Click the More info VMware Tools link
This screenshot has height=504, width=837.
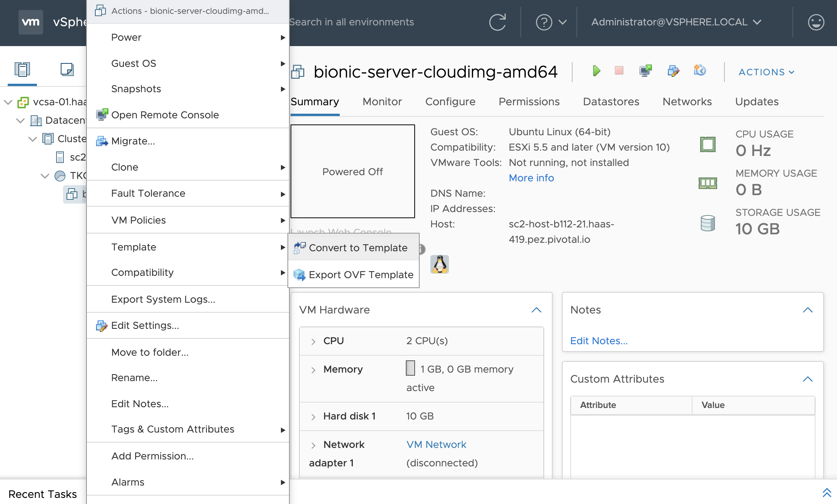click(531, 177)
